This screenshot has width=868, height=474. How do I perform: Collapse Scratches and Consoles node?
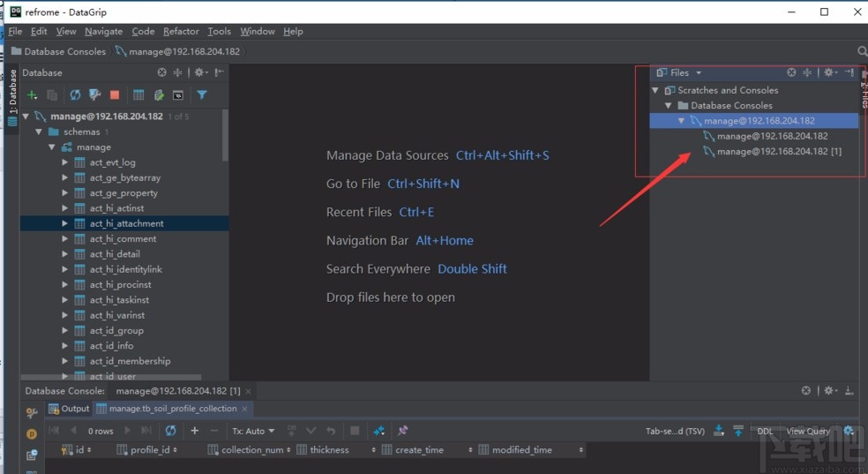(x=655, y=90)
